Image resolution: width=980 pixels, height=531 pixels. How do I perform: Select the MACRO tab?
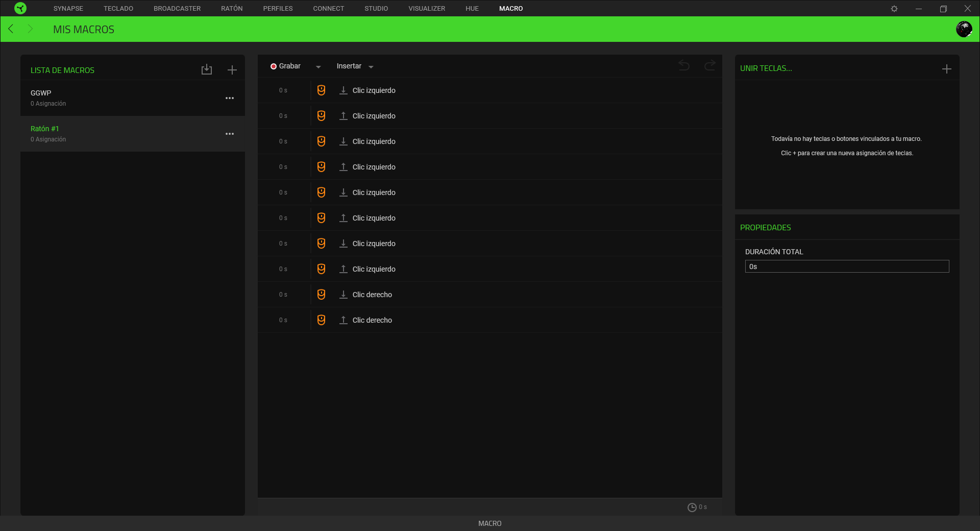coord(511,9)
